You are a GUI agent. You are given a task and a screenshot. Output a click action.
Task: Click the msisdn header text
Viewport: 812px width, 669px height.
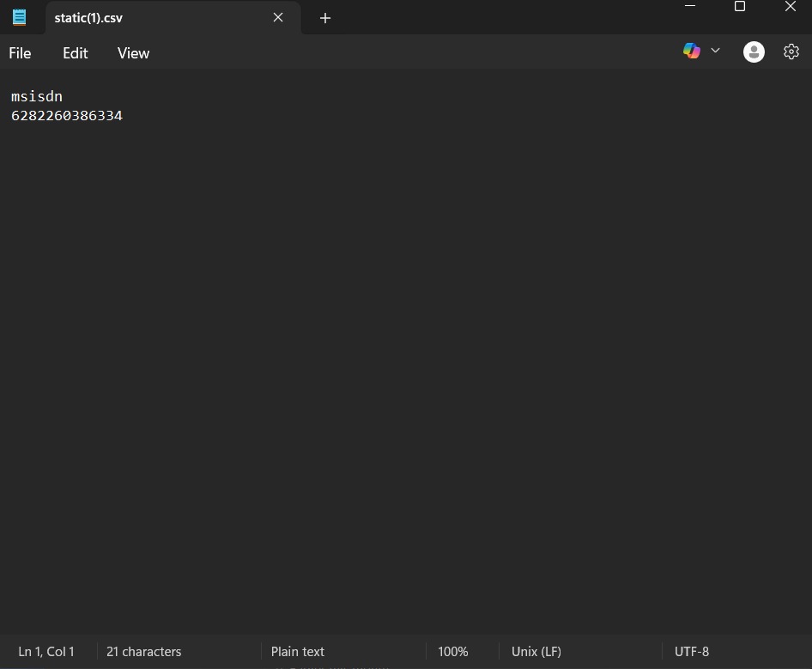click(36, 96)
